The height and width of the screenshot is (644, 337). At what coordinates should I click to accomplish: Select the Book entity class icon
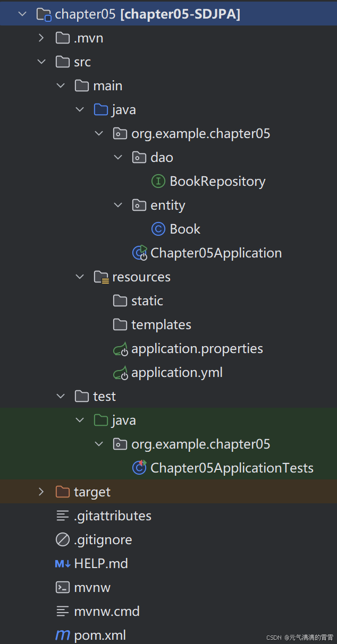[x=158, y=229]
